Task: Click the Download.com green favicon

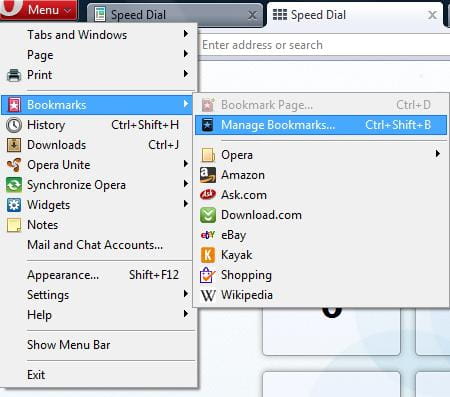Action: (x=208, y=215)
